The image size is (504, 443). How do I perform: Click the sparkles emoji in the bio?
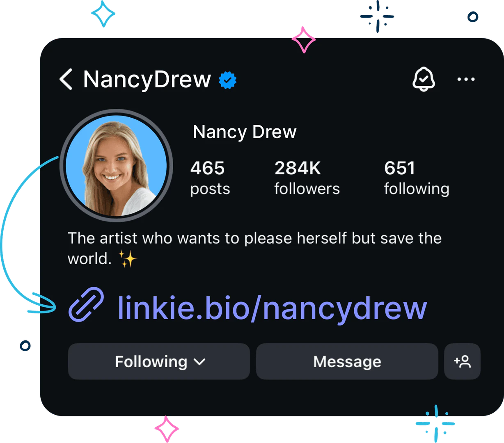[x=128, y=259]
